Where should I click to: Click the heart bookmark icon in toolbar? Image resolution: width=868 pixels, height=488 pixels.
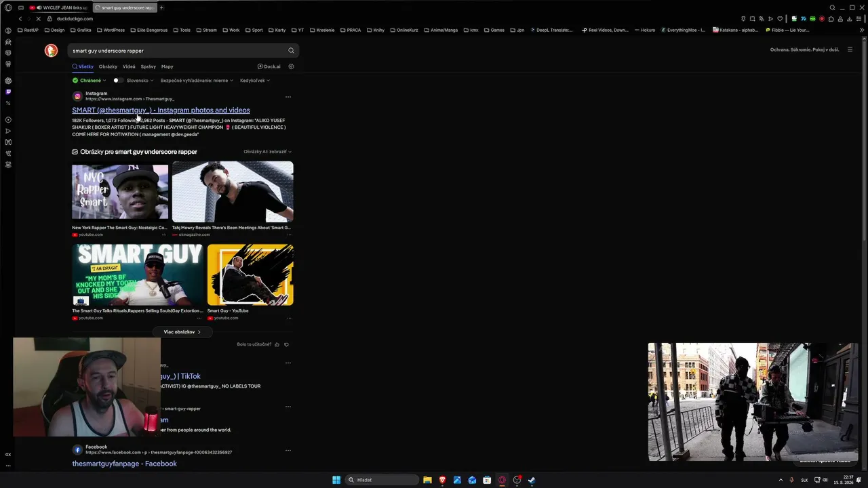pyautogui.click(x=780, y=19)
